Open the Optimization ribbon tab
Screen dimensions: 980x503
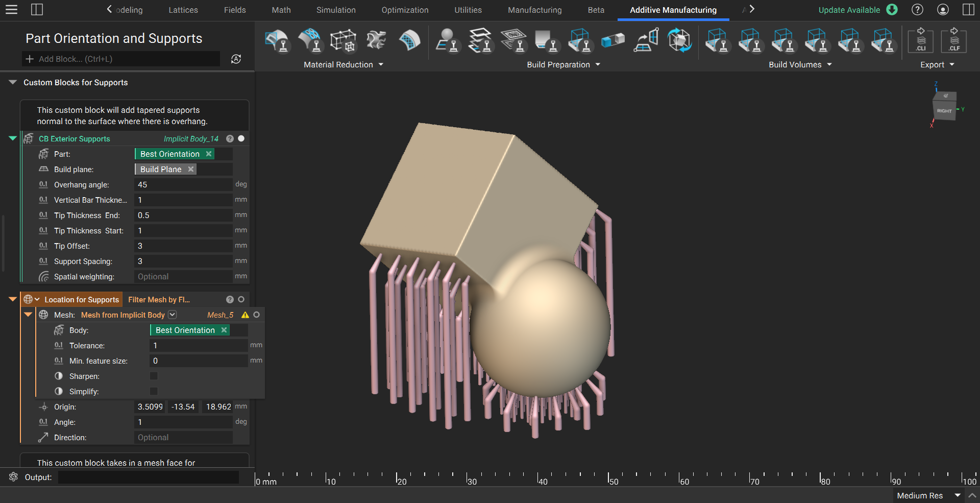405,10
